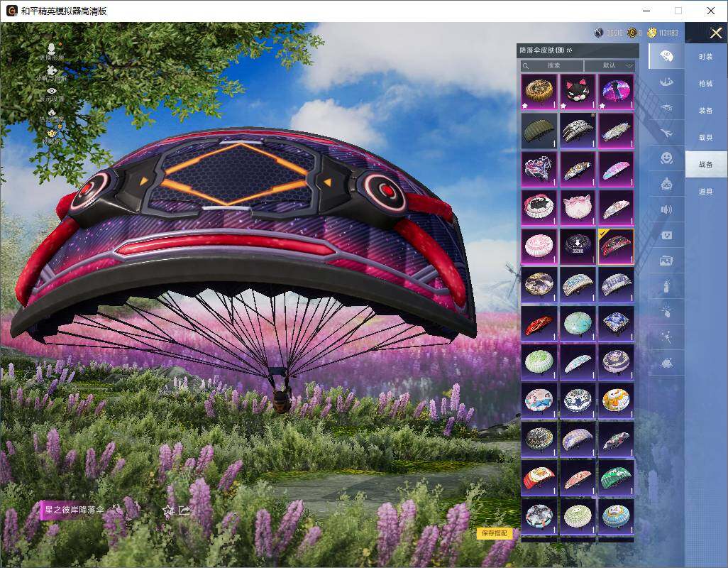Click the silver coin currency icon

pos(598,33)
